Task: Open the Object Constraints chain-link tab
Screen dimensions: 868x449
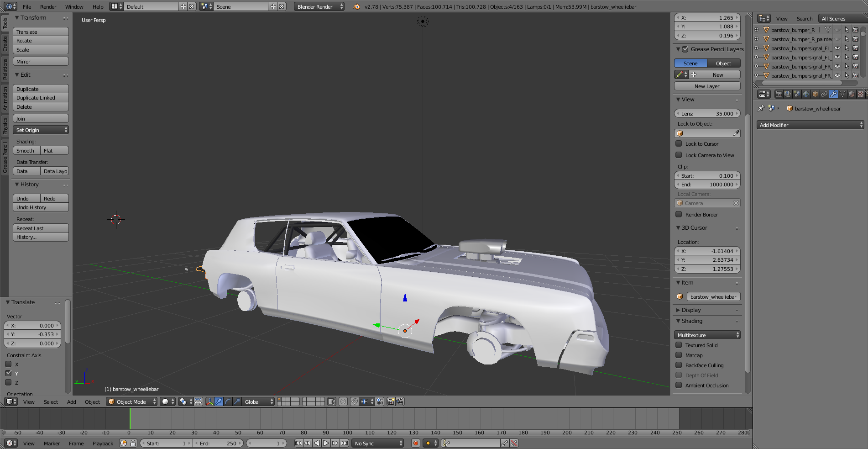Action: tap(824, 94)
